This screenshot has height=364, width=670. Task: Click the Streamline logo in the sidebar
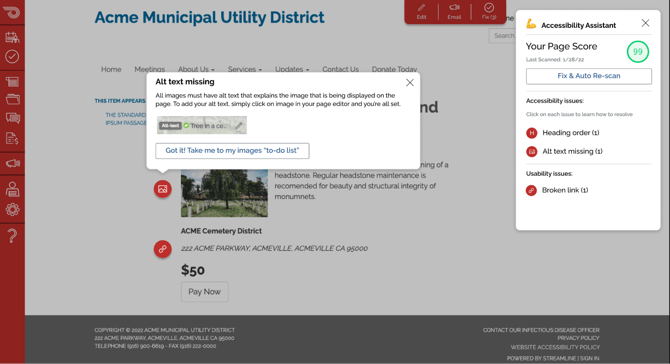tap(11, 12)
